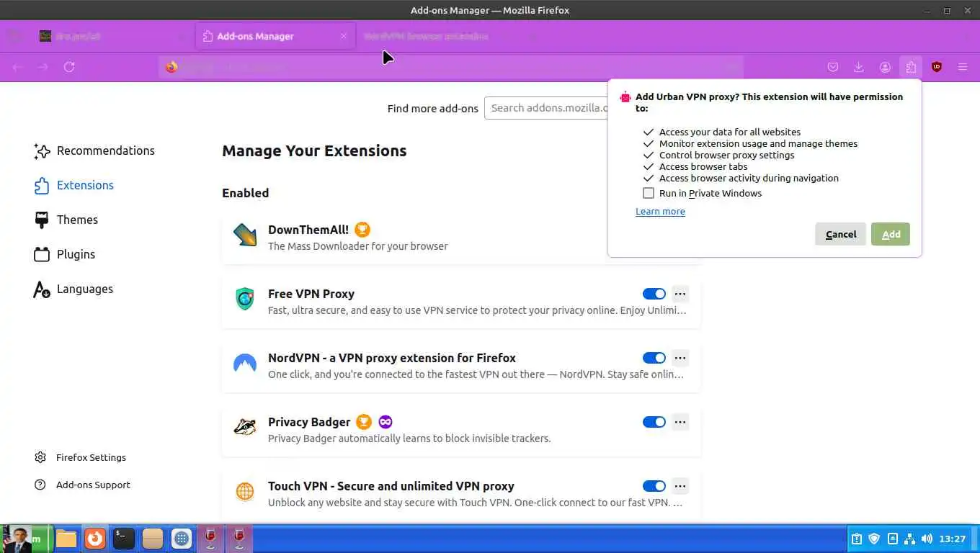Image resolution: width=980 pixels, height=553 pixels.
Task: Open more options menu for NordVPN
Action: pos(680,358)
